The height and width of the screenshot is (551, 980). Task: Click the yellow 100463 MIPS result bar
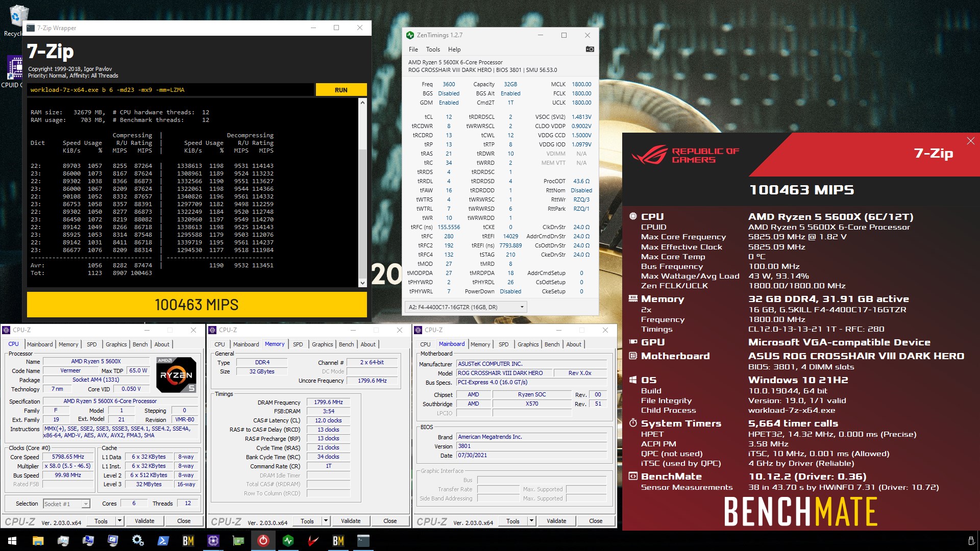click(197, 305)
